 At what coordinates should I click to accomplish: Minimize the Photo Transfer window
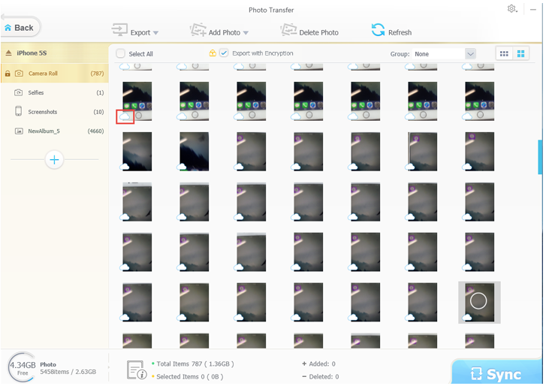point(533,10)
